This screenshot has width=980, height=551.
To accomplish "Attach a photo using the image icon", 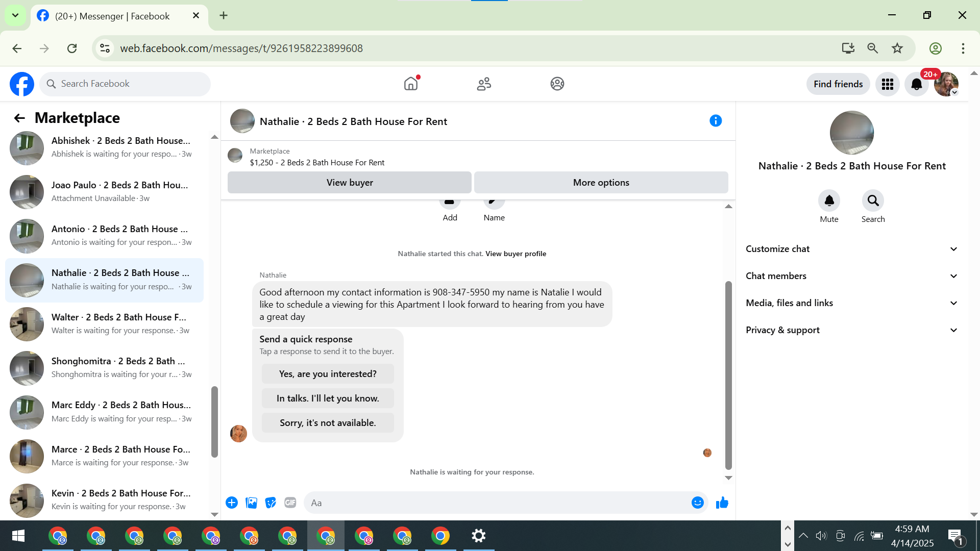I will pos(251,503).
